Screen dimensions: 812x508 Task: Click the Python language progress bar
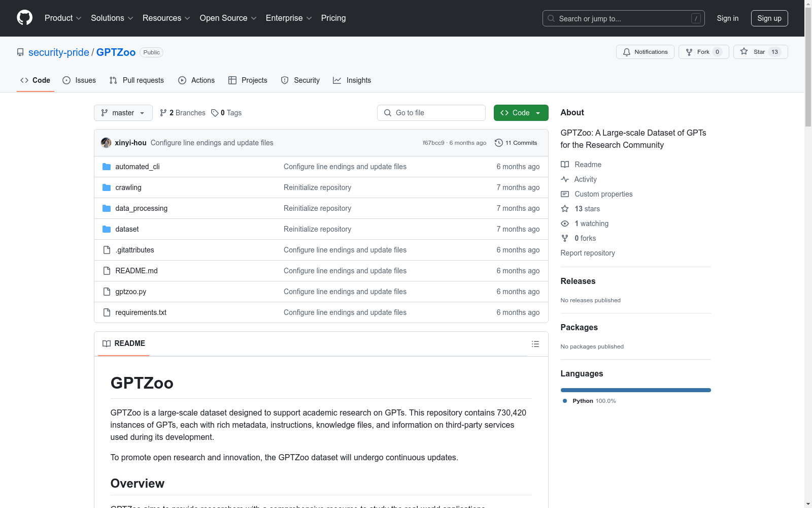pyautogui.click(x=635, y=390)
